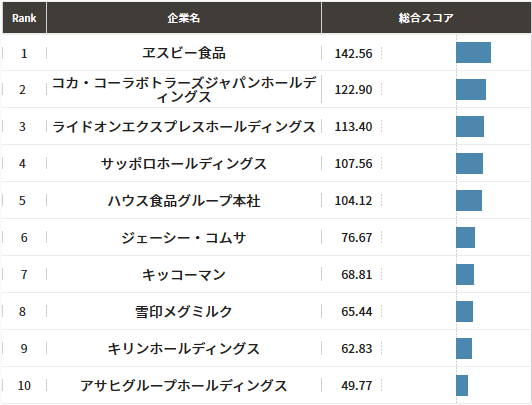
Task: Select キリンホールディングス company name
Action: tap(184, 349)
